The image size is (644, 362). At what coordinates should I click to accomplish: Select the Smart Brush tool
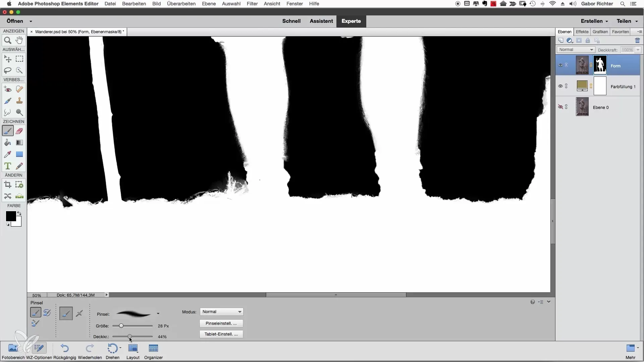click(7, 101)
